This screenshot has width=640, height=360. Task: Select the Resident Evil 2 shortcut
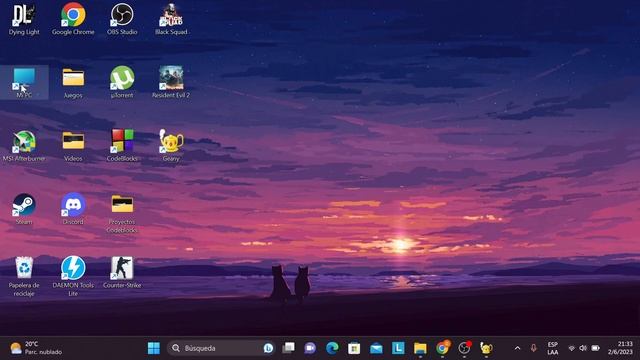171,83
